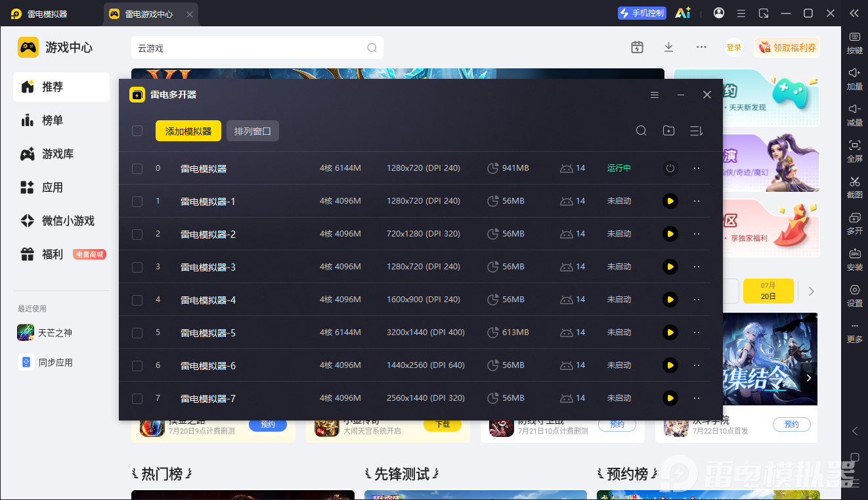Click the 登录 login button

point(734,47)
